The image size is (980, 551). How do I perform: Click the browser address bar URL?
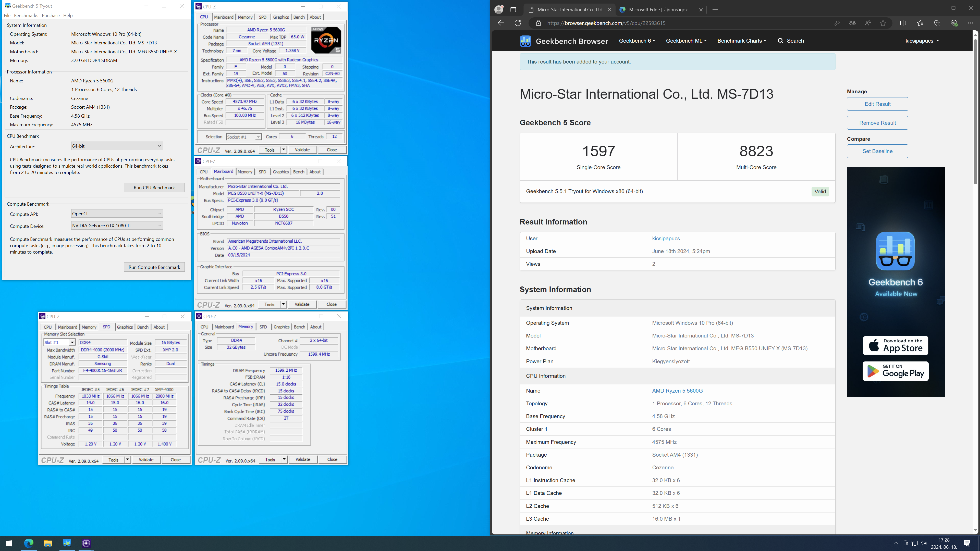(x=606, y=23)
